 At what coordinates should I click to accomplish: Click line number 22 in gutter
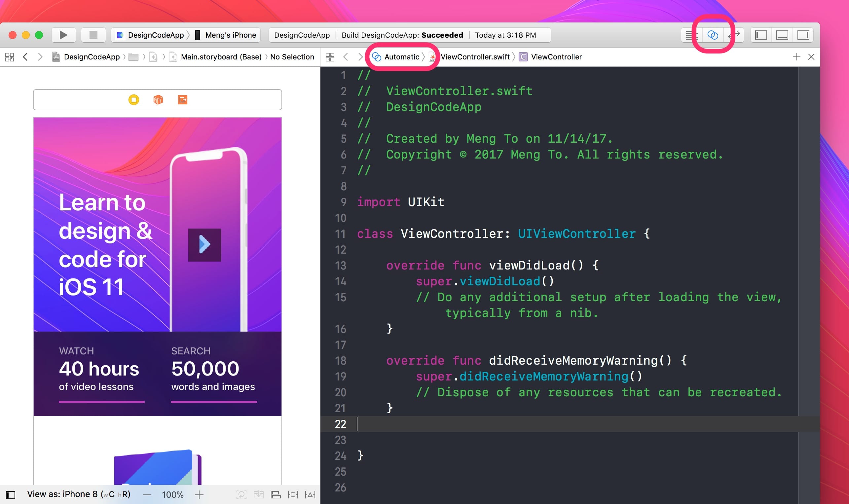[x=340, y=424]
